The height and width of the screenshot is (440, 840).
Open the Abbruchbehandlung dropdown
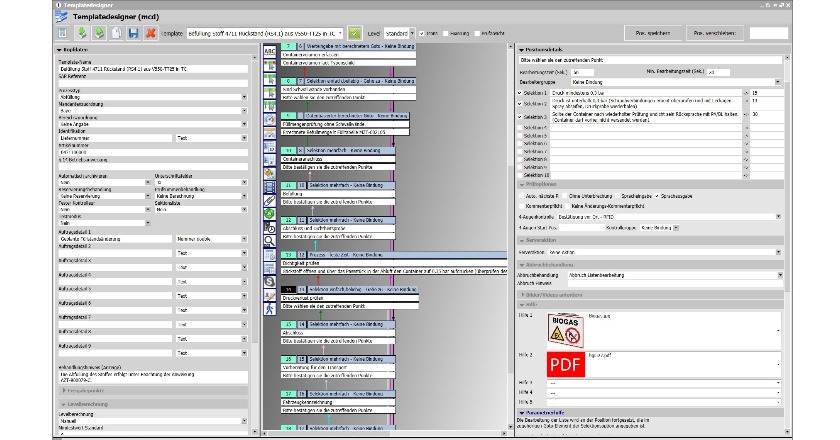pos(779,275)
